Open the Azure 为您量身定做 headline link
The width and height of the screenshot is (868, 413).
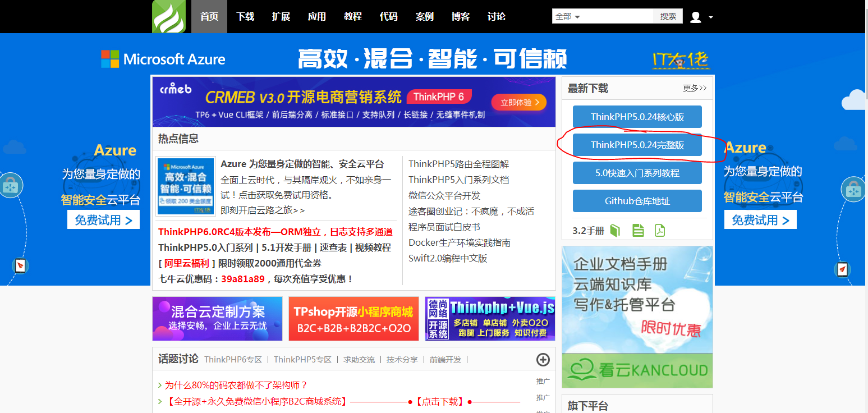pyautogui.click(x=302, y=164)
